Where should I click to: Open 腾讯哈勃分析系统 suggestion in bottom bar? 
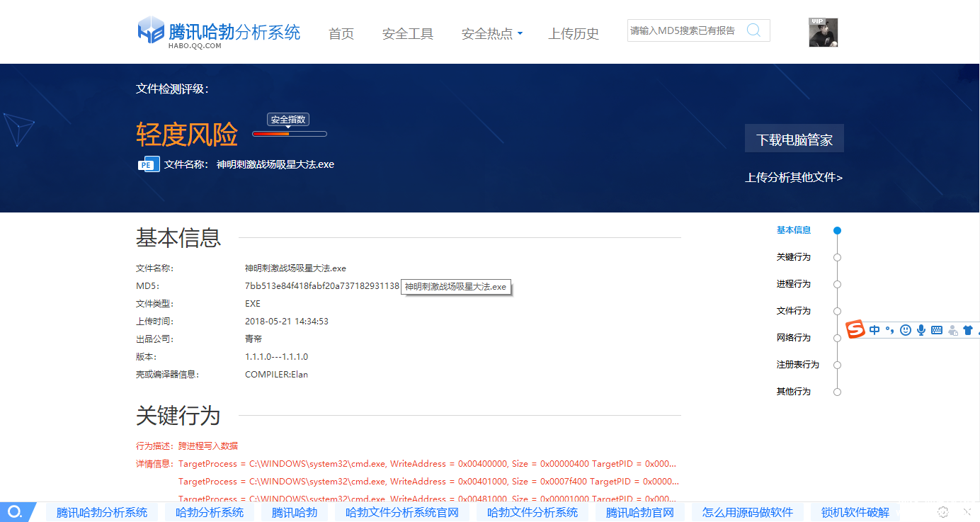tap(102, 512)
